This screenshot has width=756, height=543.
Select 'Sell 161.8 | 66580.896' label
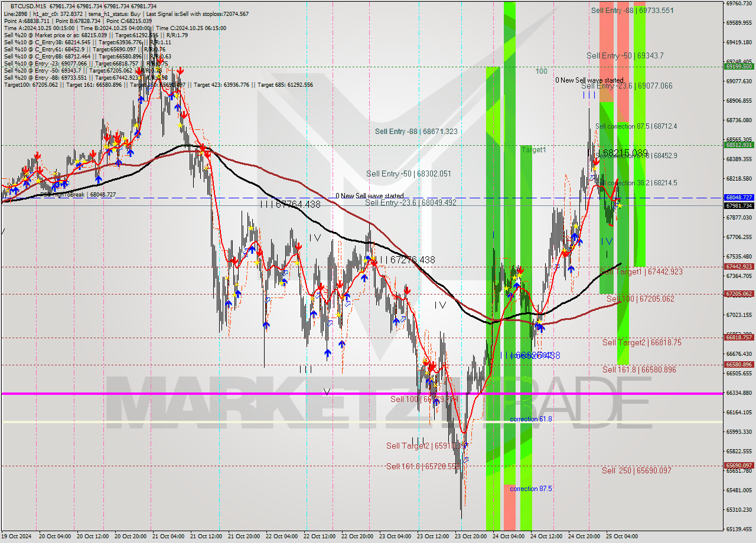[639, 369]
